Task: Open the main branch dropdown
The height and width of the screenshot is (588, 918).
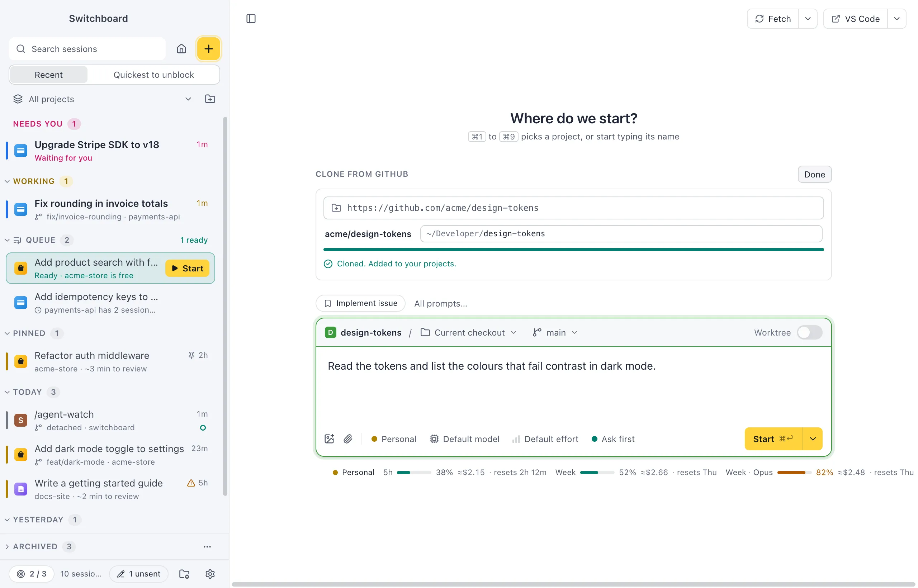Action: click(555, 332)
